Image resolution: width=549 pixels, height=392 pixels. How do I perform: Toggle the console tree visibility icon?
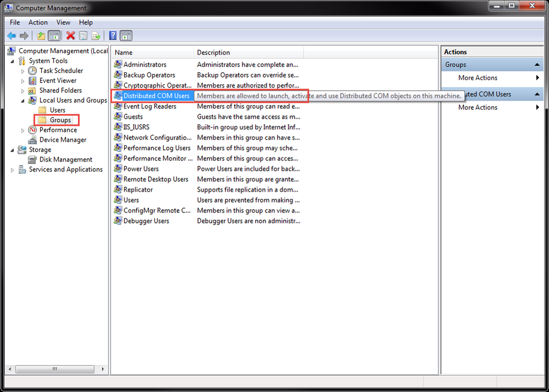[55, 36]
